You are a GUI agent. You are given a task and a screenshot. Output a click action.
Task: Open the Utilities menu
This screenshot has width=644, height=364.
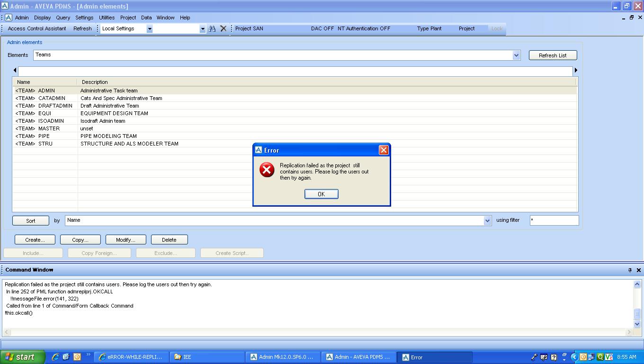coord(107,18)
